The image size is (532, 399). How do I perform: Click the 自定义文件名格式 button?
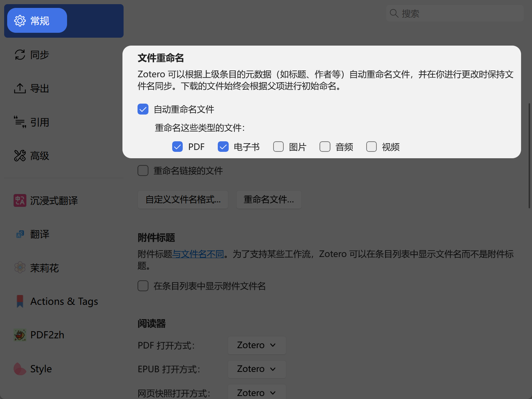point(183,200)
